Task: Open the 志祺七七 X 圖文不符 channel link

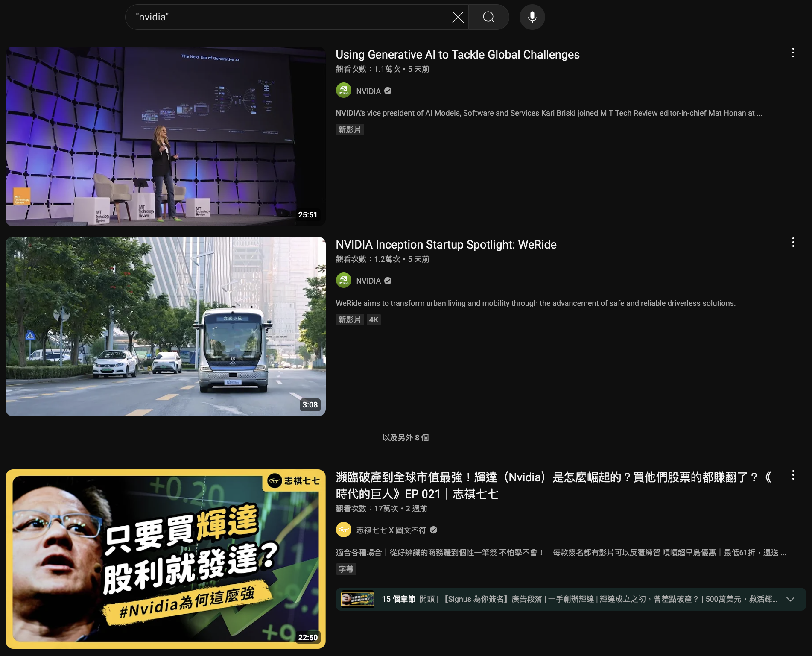Action: coord(391,530)
